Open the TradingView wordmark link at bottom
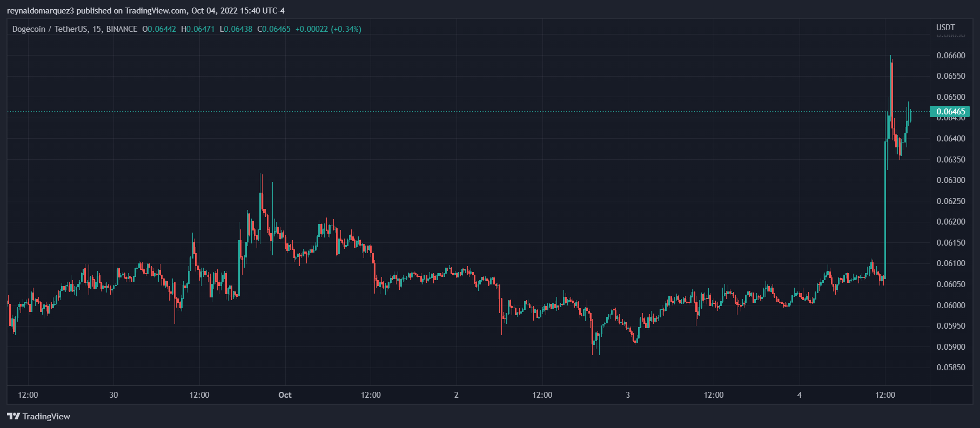Viewport: 980px width, 428px height. (x=46, y=416)
